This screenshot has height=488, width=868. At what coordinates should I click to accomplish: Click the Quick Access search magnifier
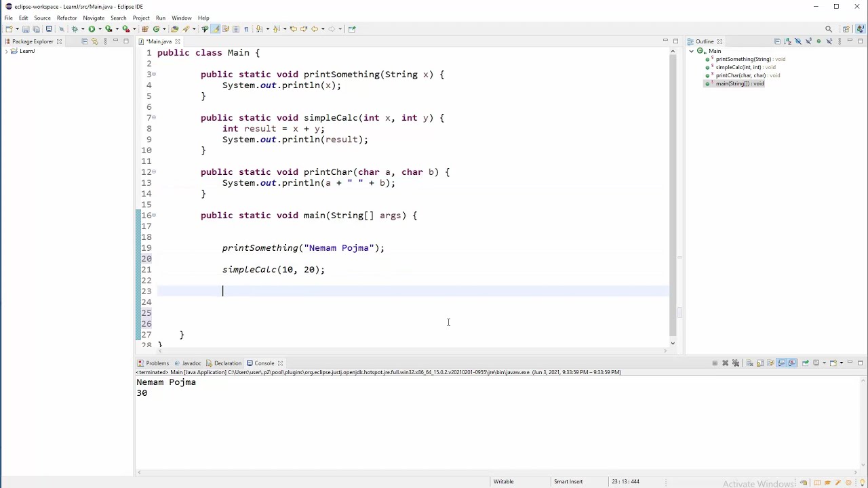[x=829, y=28]
